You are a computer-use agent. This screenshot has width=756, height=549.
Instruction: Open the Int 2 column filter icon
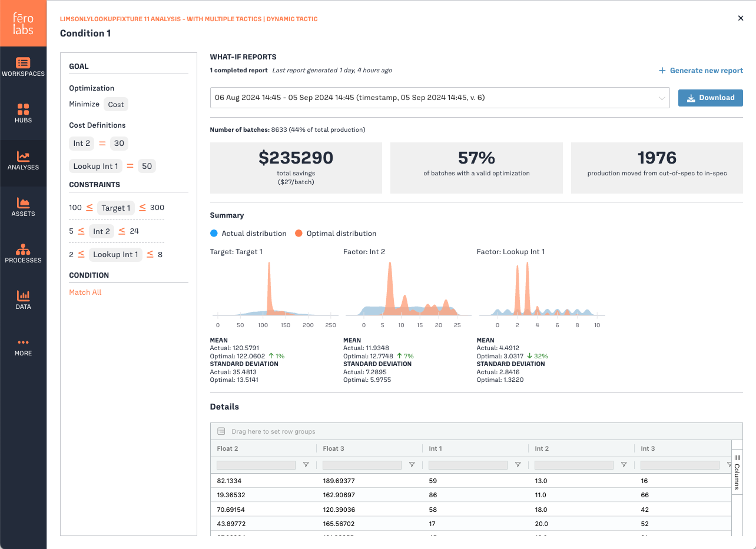pyautogui.click(x=624, y=465)
